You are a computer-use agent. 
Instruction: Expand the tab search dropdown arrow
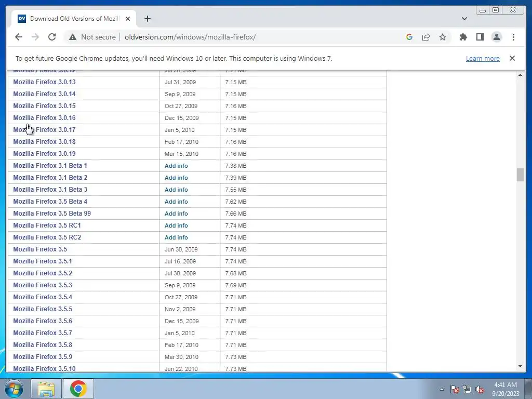(x=464, y=19)
